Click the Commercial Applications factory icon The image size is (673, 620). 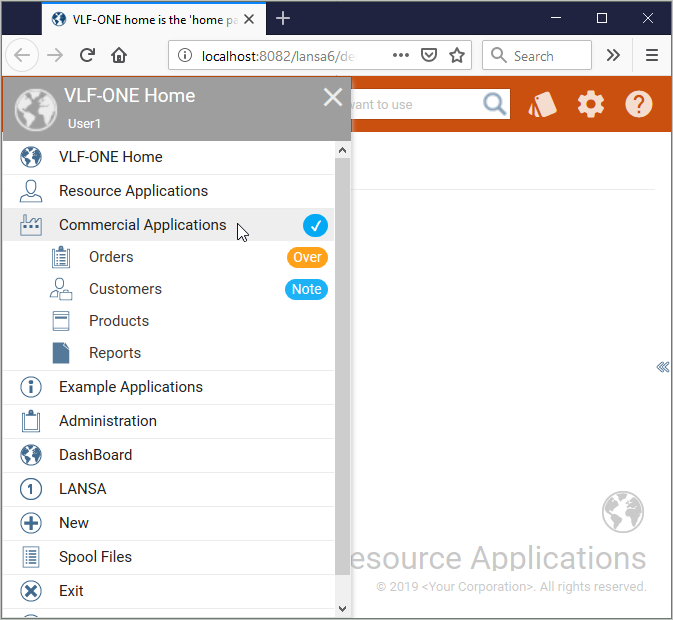31,225
